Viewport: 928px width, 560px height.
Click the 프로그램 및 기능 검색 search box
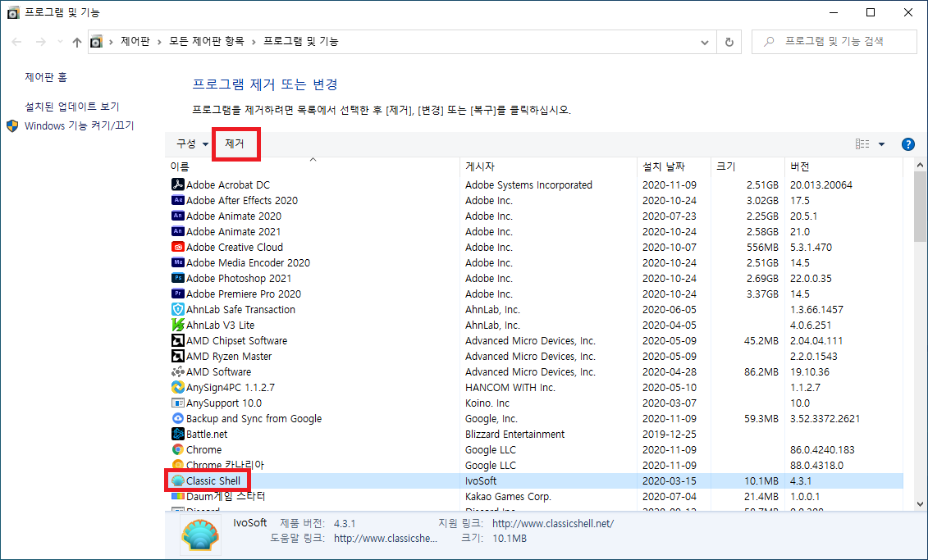click(834, 42)
